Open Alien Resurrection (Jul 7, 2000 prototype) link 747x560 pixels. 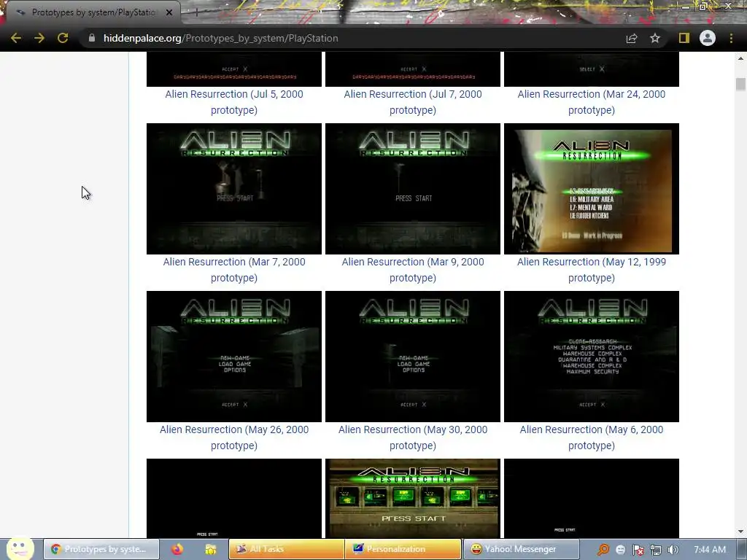pyautogui.click(x=413, y=102)
